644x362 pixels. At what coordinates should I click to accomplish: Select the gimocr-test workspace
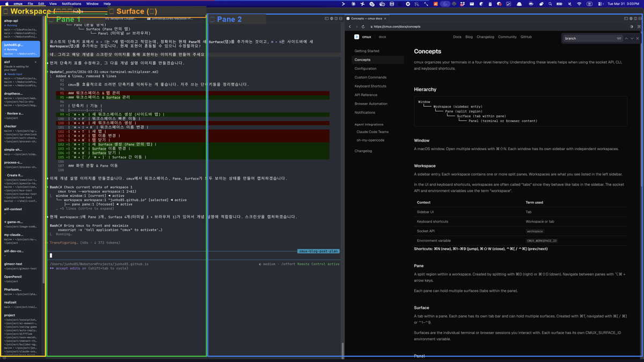pyautogui.click(x=21, y=266)
